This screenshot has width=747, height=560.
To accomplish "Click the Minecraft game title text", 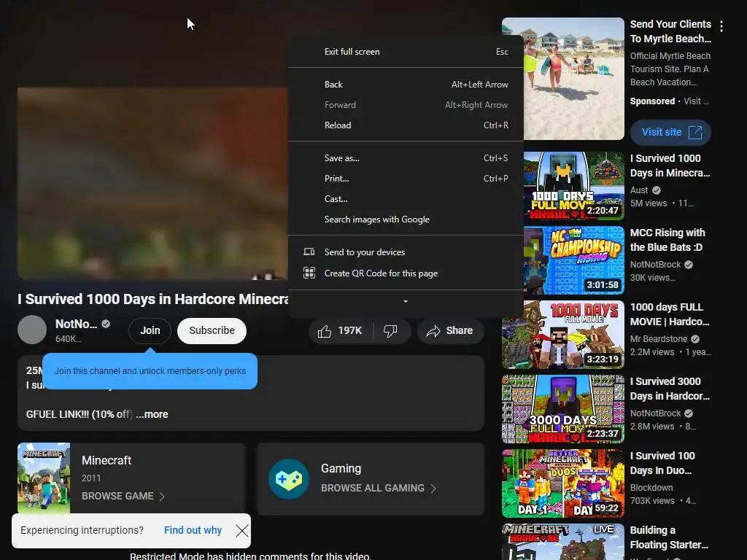I will (x=107, y=461).
